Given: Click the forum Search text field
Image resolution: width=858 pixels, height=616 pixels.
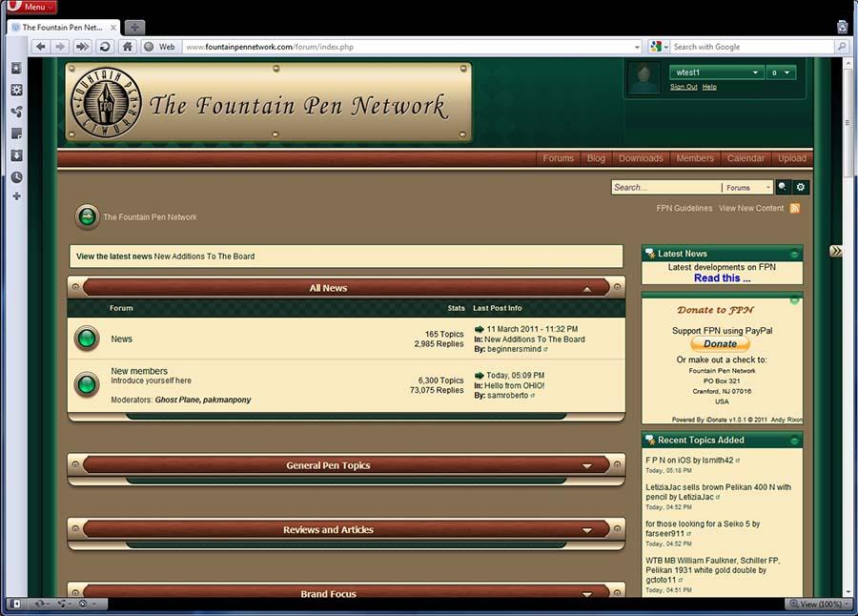Looking at the screenshot, I should point(664,188).
